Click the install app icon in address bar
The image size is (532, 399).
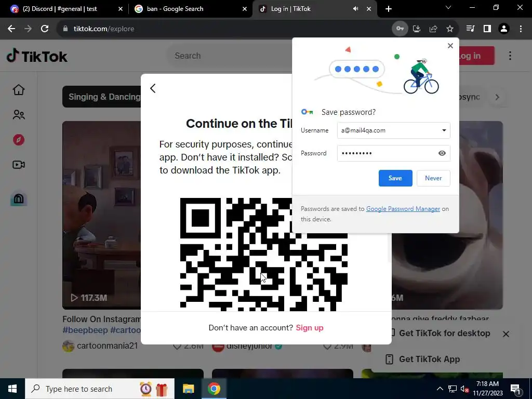click(x=417, y=29)
